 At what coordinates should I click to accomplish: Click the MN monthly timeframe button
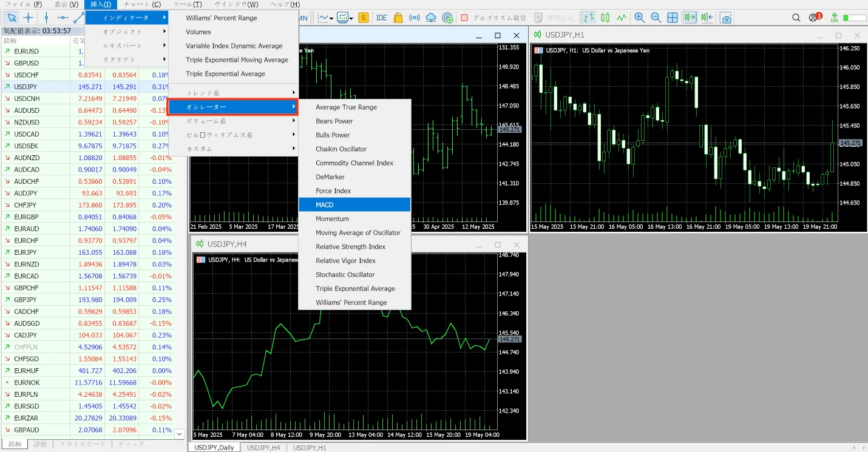click(x=303, y=18)
